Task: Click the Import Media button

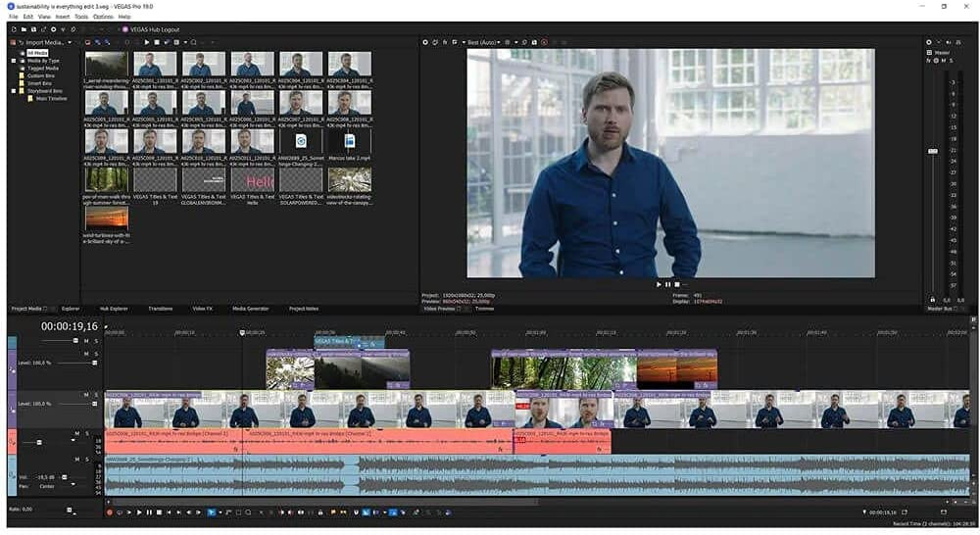Action: (40, 42)
